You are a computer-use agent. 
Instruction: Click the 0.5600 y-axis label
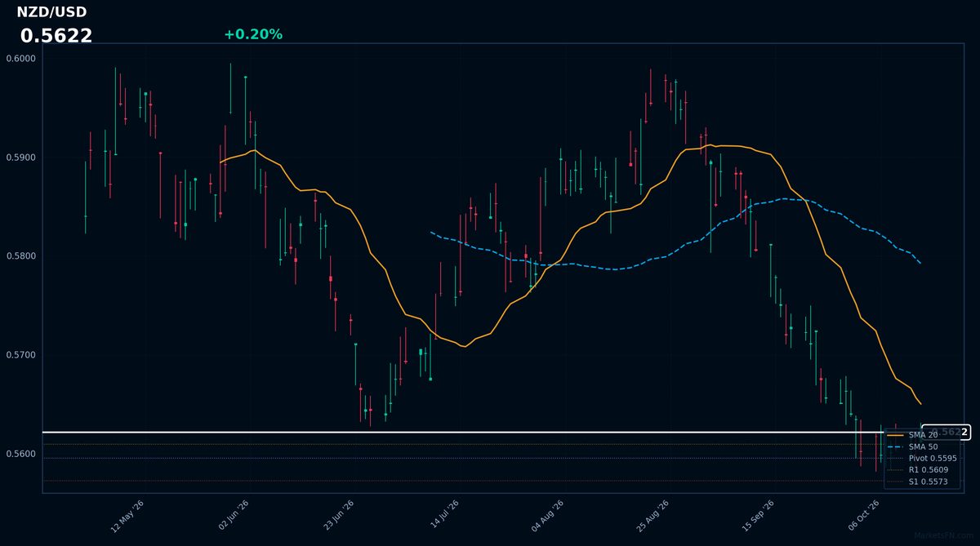pos(20,454)
